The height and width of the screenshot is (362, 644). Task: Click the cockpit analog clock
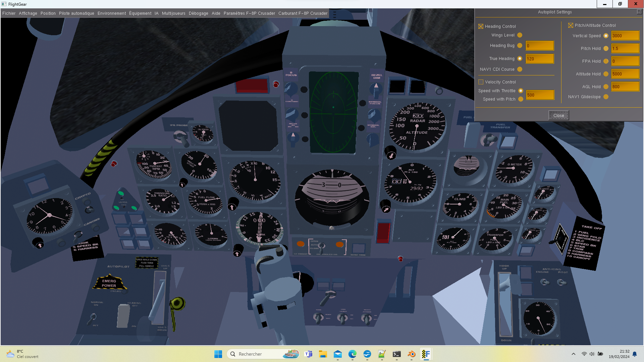[x=50, y=216]
